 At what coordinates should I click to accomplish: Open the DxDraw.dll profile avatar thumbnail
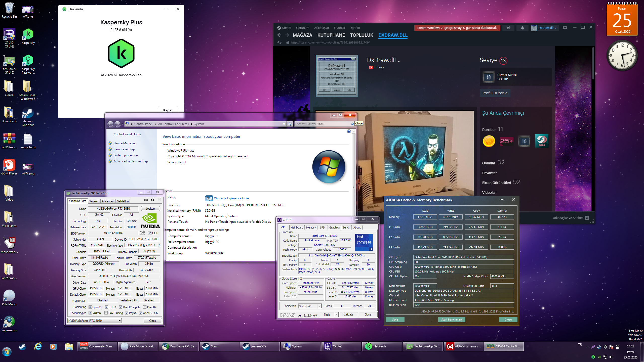337,76
